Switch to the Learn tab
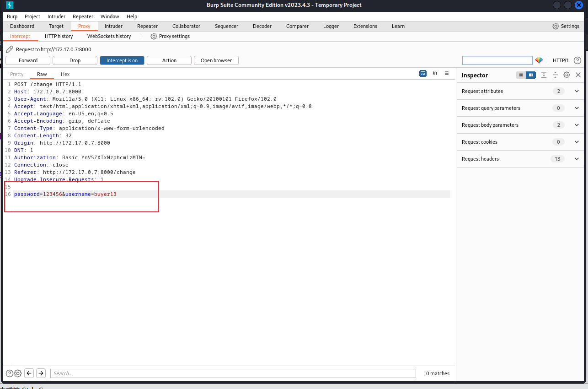588x389 pixels. point(398,26)
